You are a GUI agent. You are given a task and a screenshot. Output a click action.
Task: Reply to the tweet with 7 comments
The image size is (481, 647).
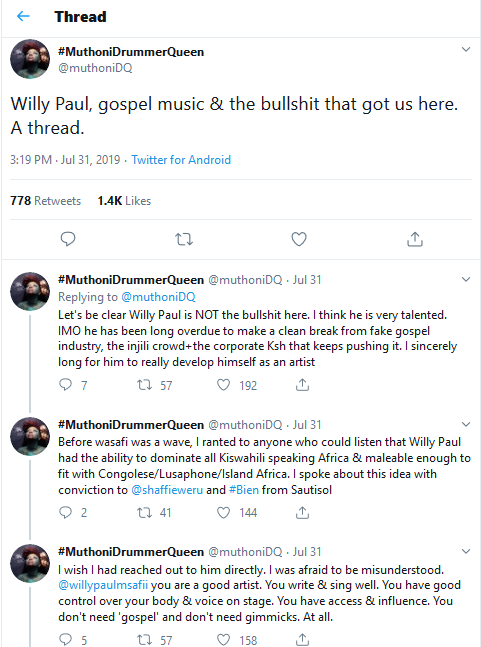click(x=66, y=385)
